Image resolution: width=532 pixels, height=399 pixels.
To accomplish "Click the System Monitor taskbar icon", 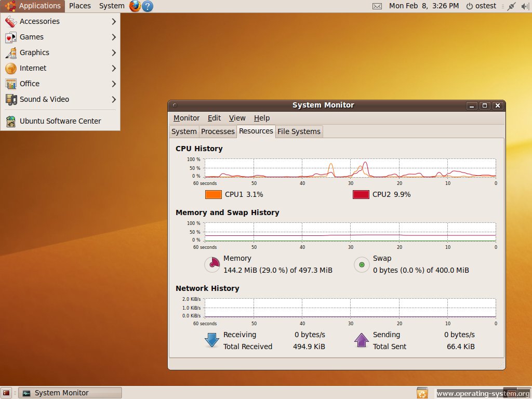I will point(26,393).
